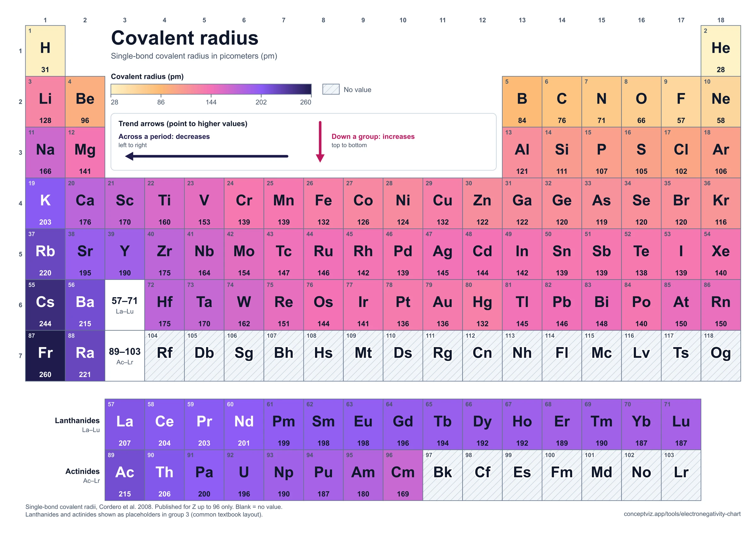Click the Hydrogen (H) element cell
The width and height of the screenshot is (756, 535).
tap(45, 51)
